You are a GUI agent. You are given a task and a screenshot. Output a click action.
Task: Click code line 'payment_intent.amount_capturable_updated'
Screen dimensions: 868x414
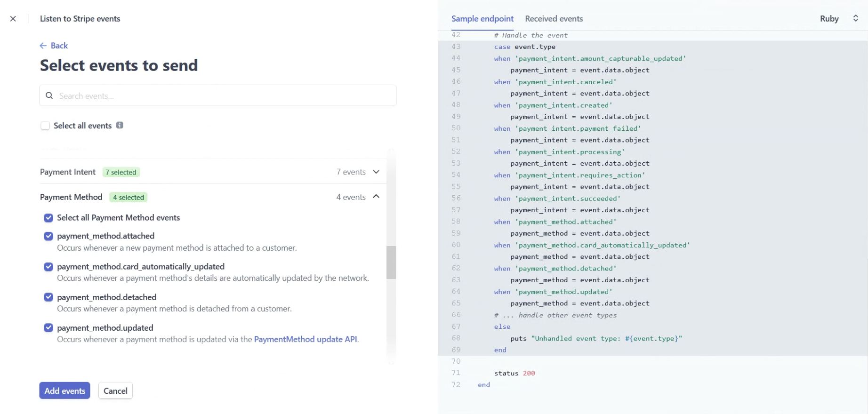pos(590,58)
